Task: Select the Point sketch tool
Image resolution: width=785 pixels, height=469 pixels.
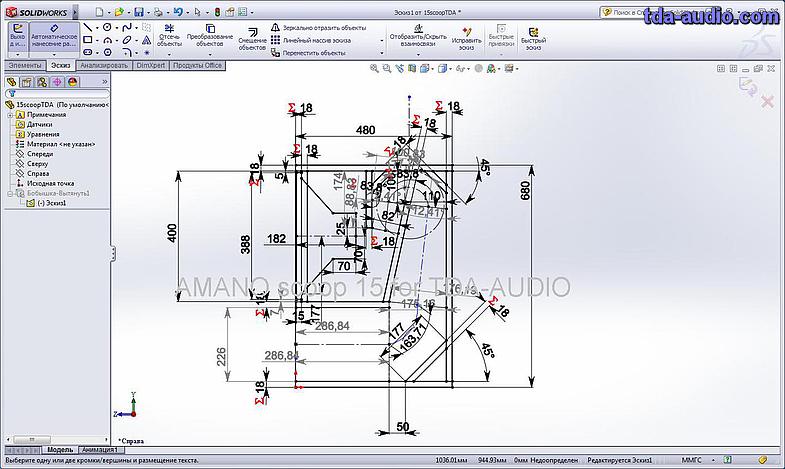Action: pyautogui.click(x=147, y=52)
